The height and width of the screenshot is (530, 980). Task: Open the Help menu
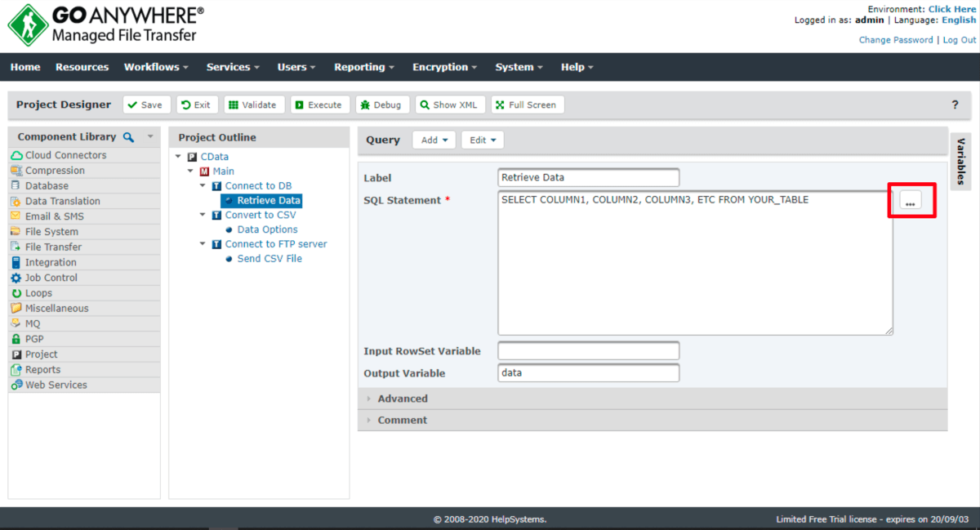(x=577, y=67)
